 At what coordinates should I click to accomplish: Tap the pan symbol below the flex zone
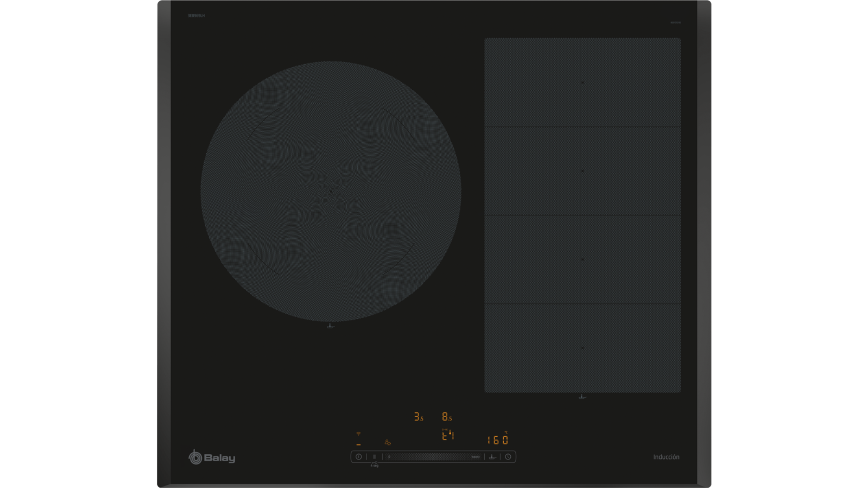(x=582, y=396)
